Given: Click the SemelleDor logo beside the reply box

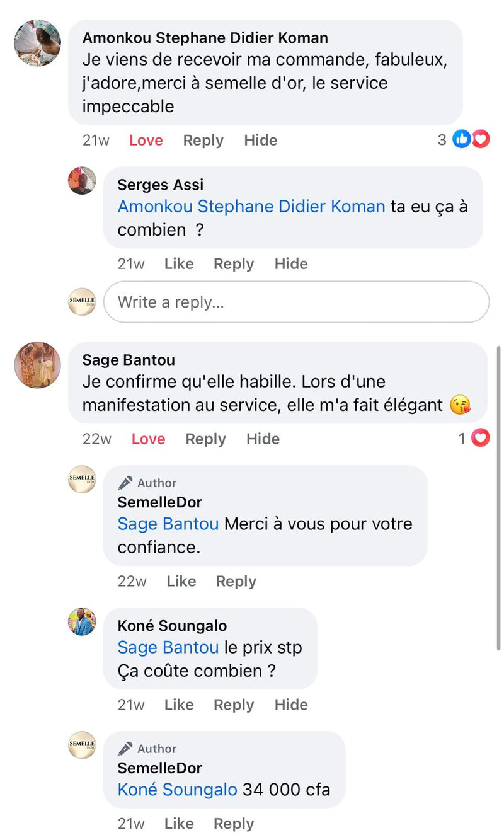Looking at the screenshot, I should 82,302.
